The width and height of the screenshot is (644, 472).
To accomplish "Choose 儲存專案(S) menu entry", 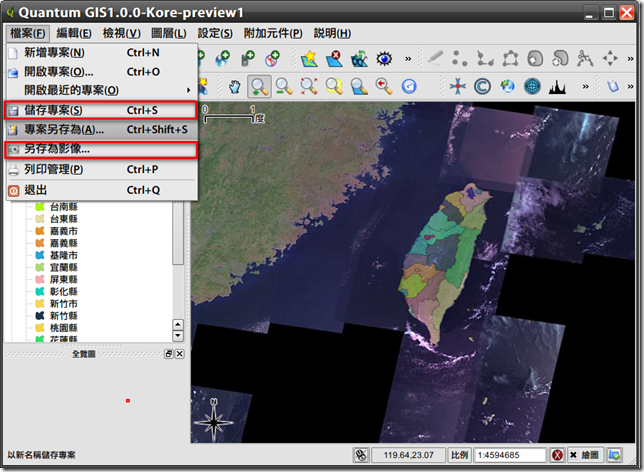I will [x=101, y=110].
